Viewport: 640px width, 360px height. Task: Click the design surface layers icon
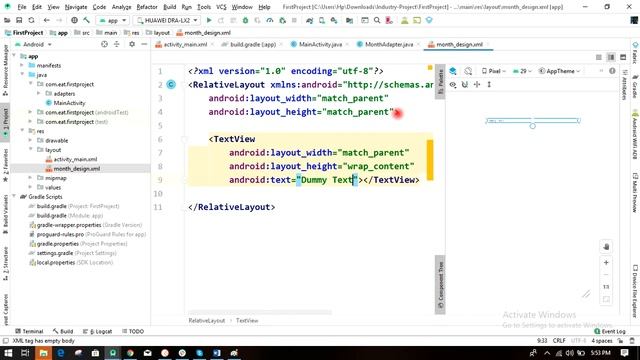[x=453, y=71]
